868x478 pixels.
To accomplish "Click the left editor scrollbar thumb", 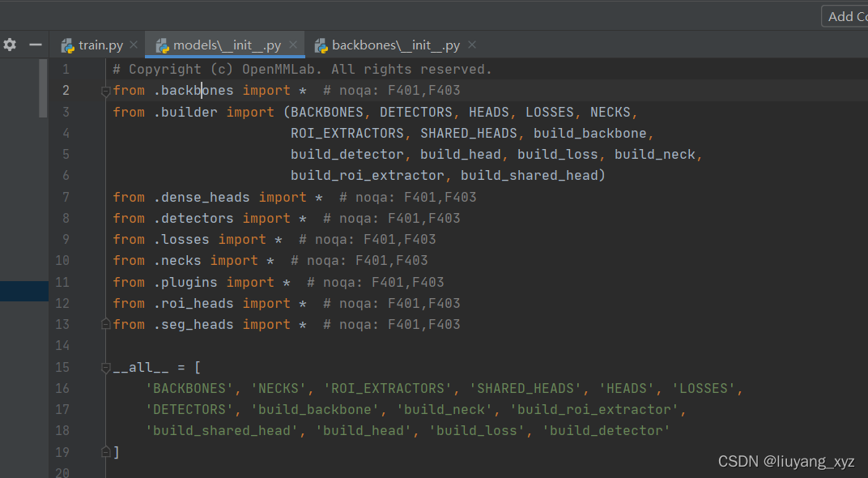I will [x=42, y=89].
